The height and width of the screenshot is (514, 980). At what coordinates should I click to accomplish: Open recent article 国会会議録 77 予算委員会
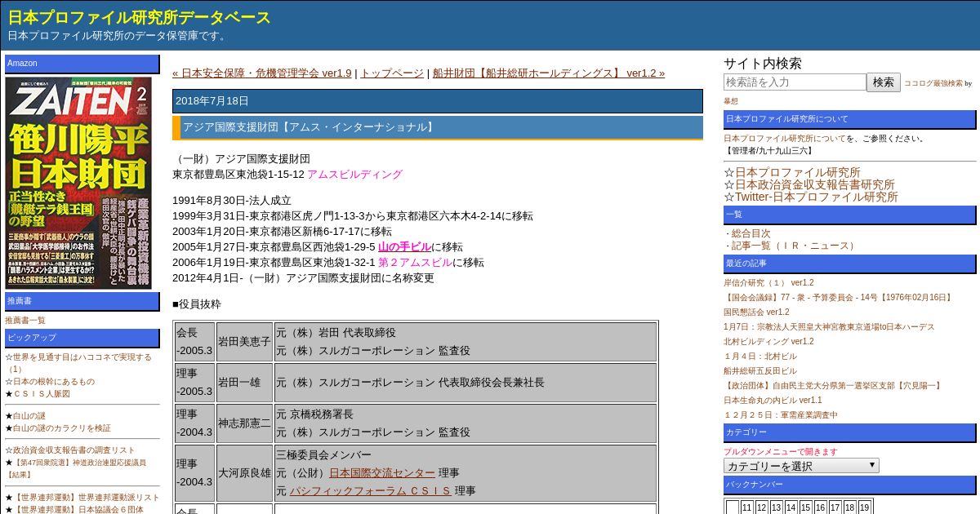[x=839, y=298]
